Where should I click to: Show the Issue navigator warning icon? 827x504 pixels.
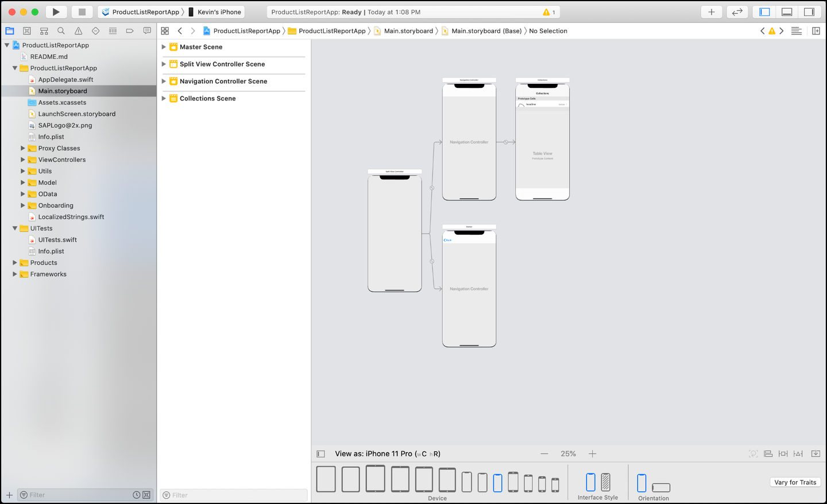click(78, 31)
